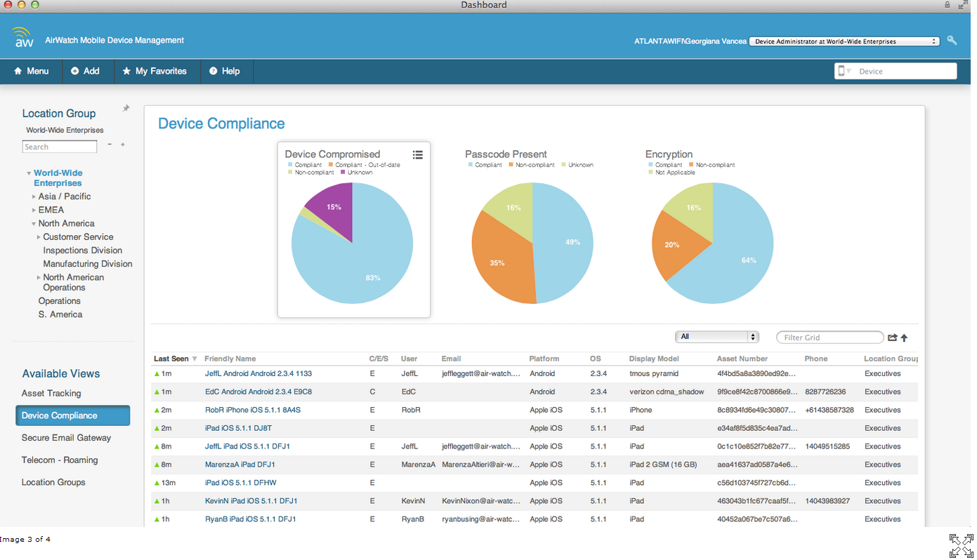Viewport: 977px width, 560px height.
Task: Open the All filter dropdown above the grid
Action: [716, 336]
